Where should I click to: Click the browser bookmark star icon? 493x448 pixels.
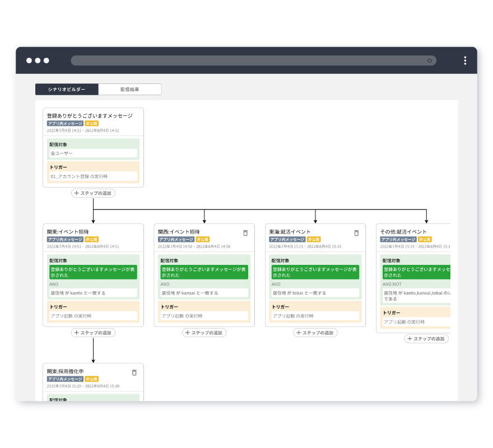[x=429, y=60]
